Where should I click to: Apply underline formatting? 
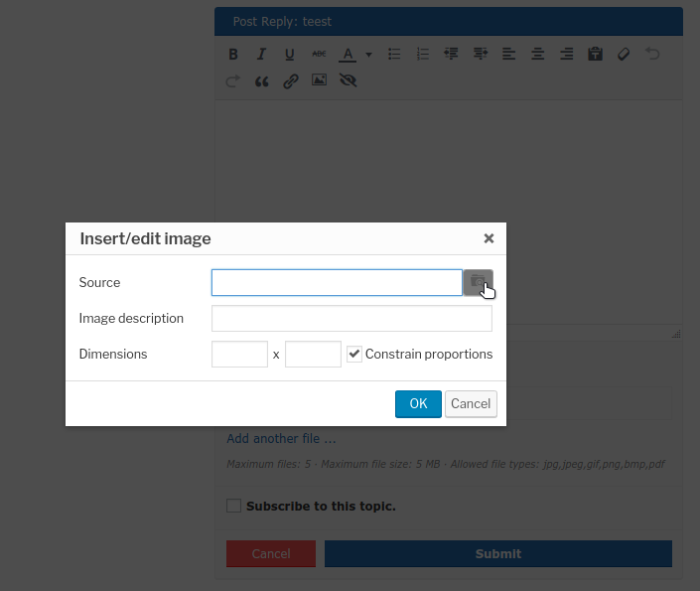[290, 55]
